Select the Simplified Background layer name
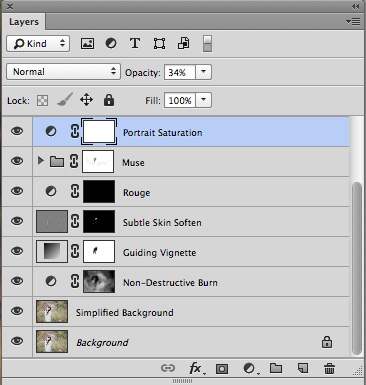 tap(125, 313)
